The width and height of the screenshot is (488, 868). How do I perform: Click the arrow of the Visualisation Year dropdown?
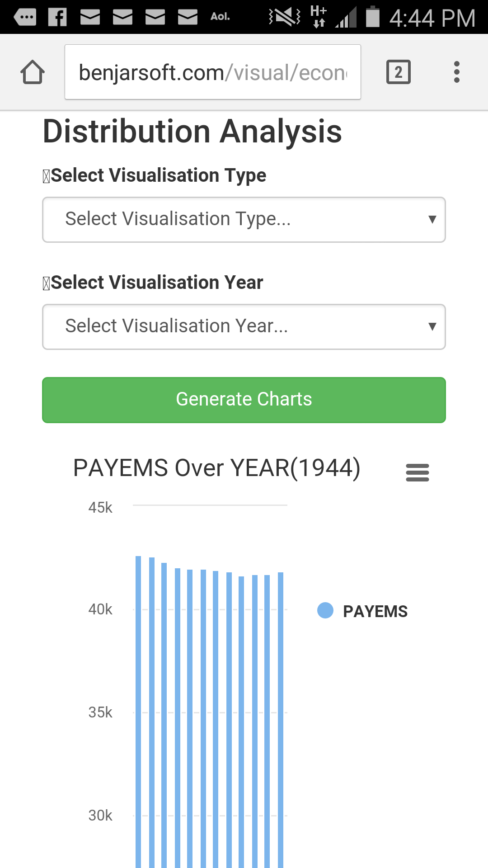point(432,326)
